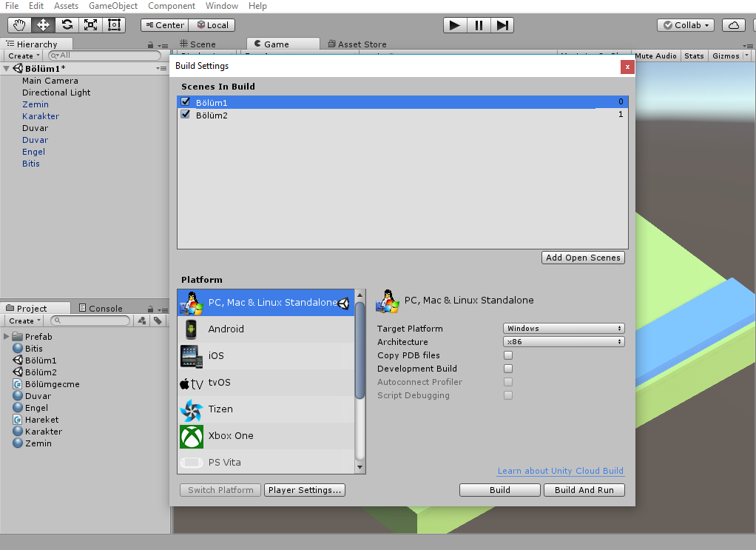
Task: Open the File menu
Action: tap(12, 6)
